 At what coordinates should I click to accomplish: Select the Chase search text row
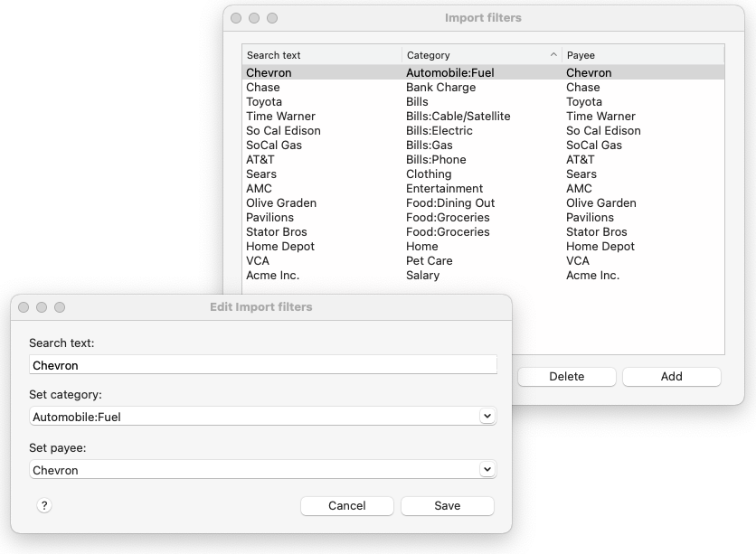263,87
